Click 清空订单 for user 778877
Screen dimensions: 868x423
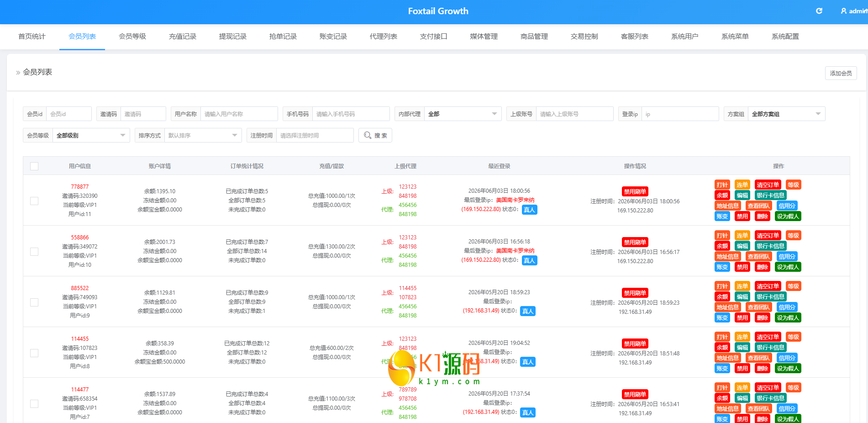tap(768, 185)
